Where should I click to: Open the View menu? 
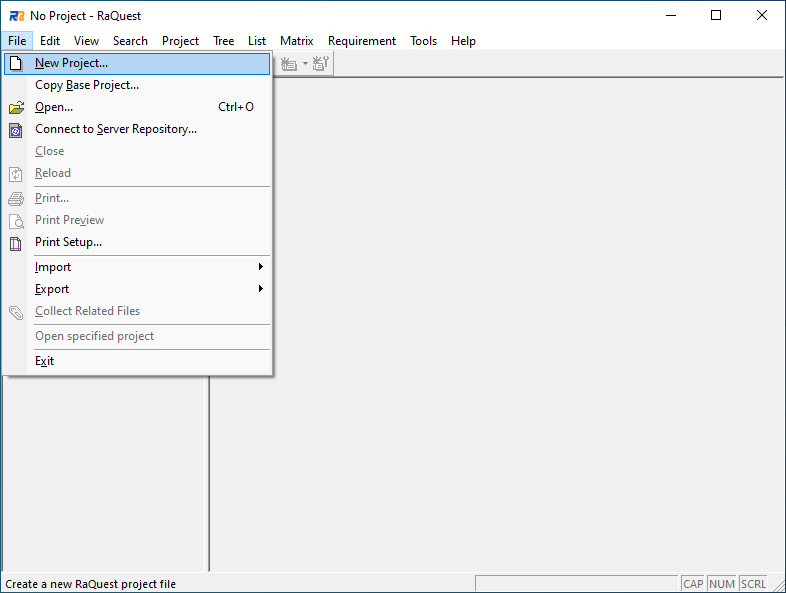point(86,41)
